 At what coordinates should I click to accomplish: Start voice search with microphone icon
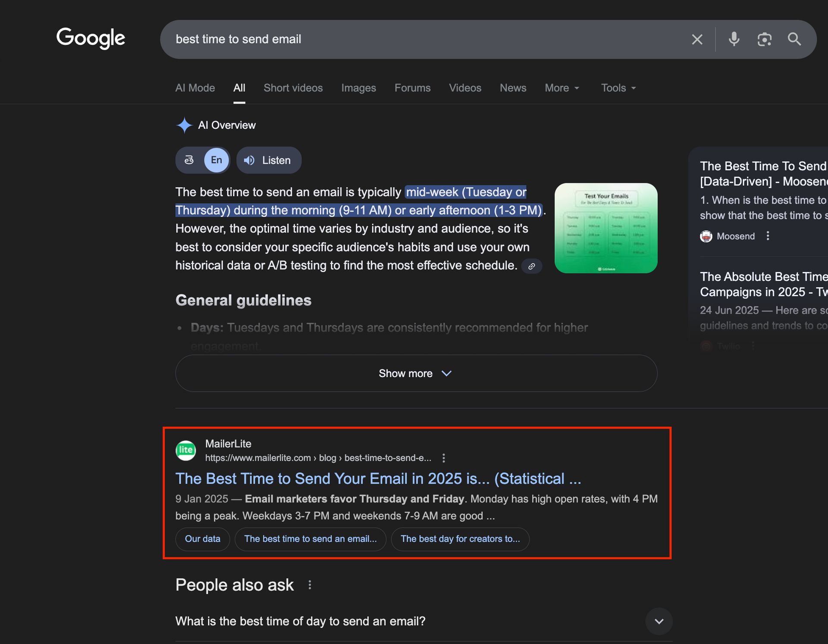[734, 39]
